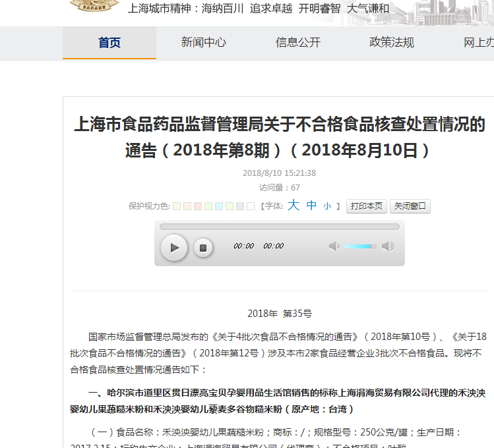Open the 政策法规 navigation item

(392, 43)
